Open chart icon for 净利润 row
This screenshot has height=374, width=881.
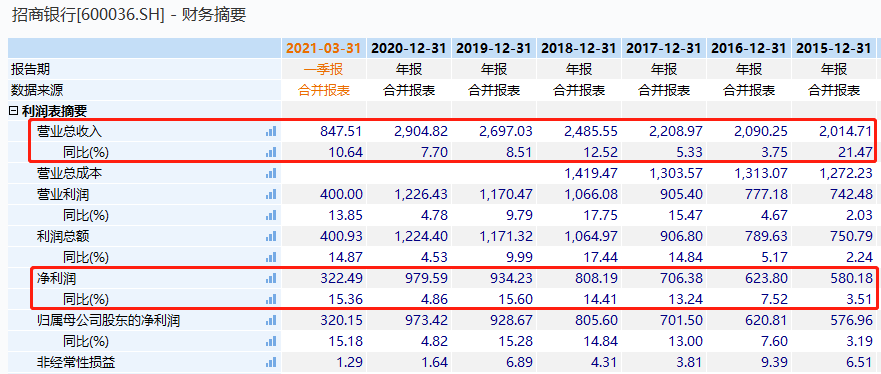point(271,279)
